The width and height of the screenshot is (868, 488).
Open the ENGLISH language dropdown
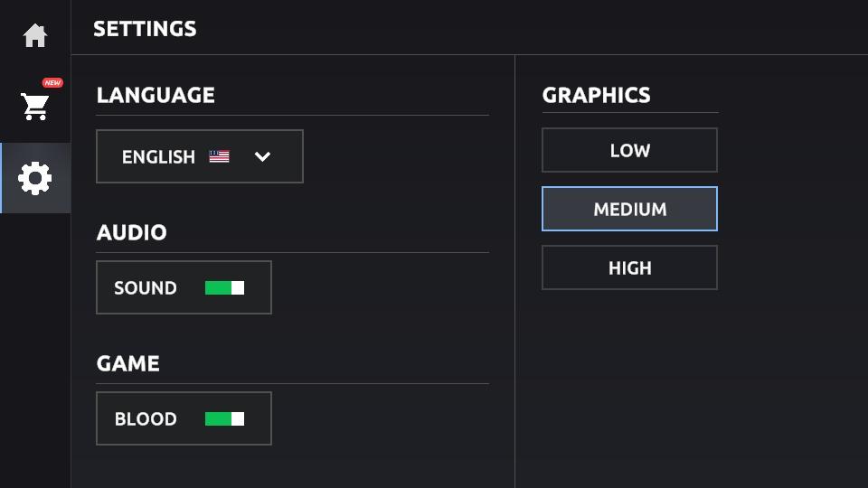(199, 156)
